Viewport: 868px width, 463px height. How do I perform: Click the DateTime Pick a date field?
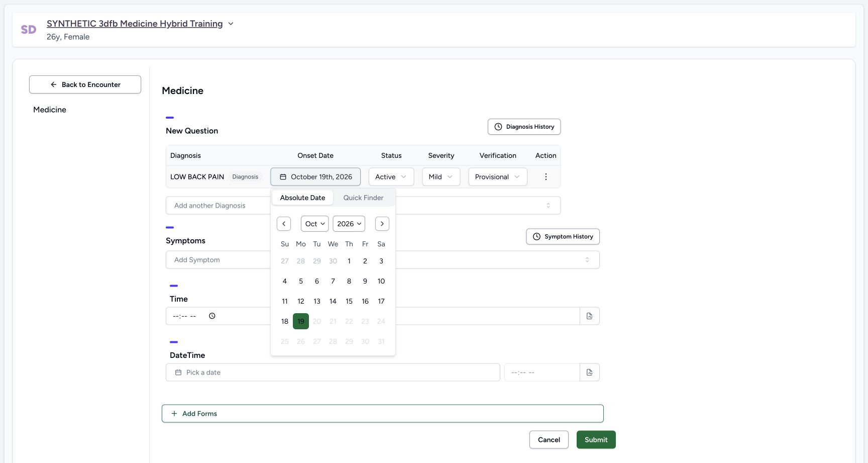point(333,373)
